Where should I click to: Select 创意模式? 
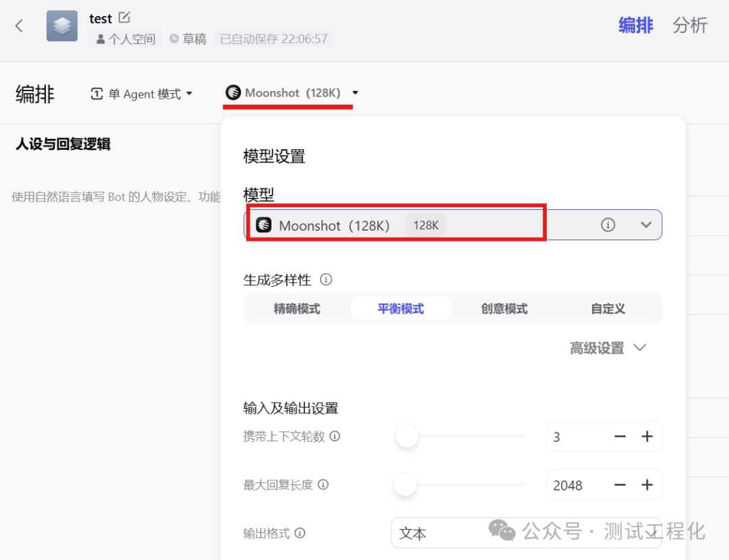click(x=504, y=308)
